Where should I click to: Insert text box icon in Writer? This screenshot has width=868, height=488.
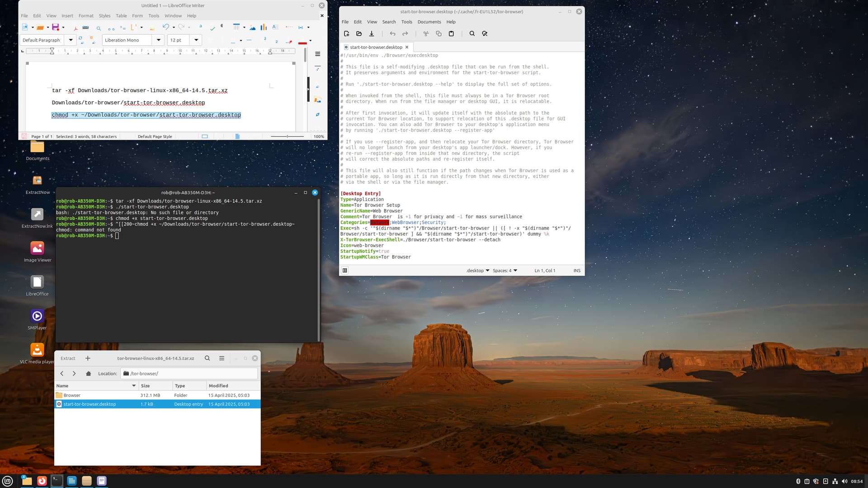coord(275,27)
